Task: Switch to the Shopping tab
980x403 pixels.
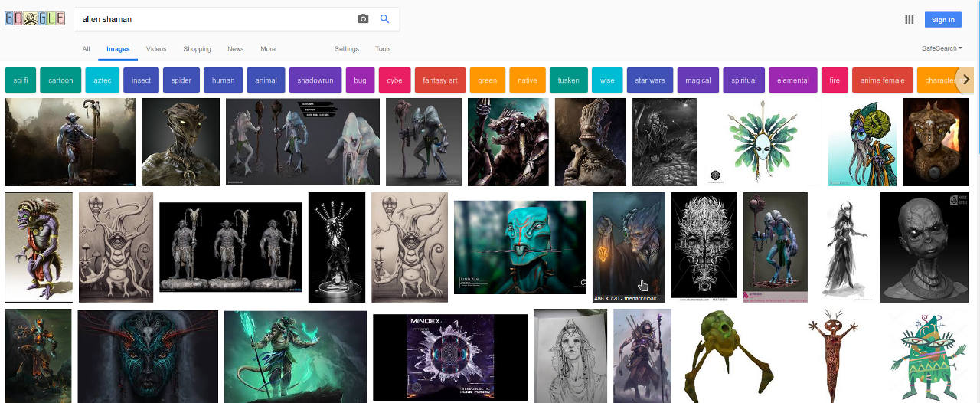Action: 197,49
